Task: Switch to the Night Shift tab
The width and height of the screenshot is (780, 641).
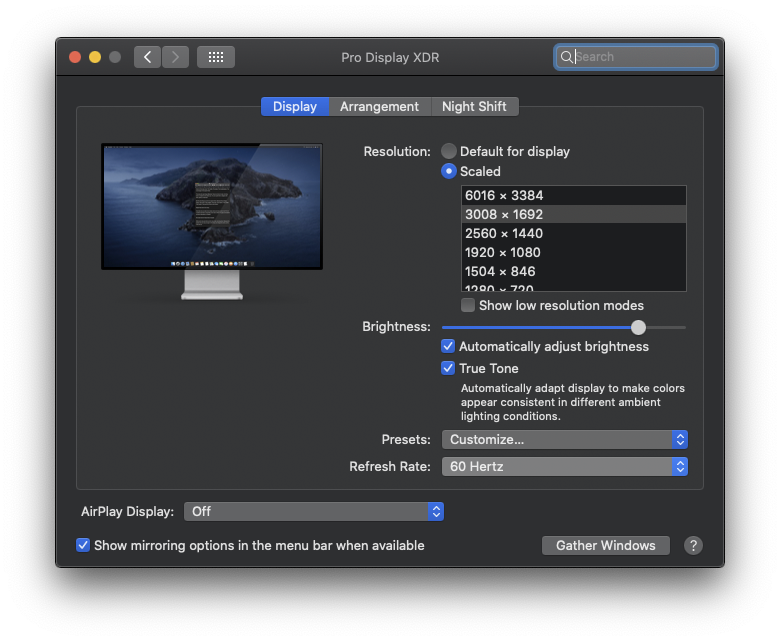Action: [475, 106]
